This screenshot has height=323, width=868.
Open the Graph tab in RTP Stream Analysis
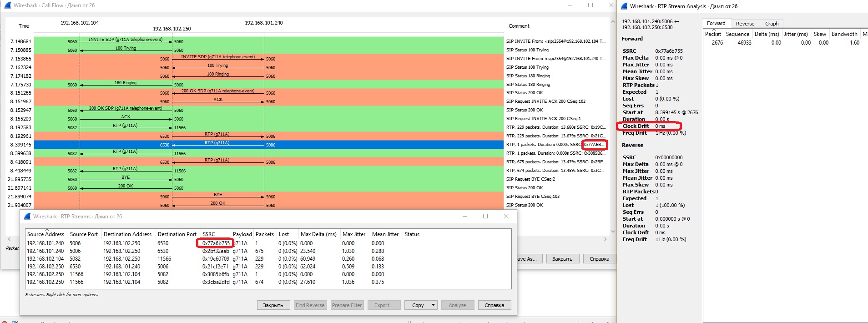pyautogui.click(x=772, y=24)
